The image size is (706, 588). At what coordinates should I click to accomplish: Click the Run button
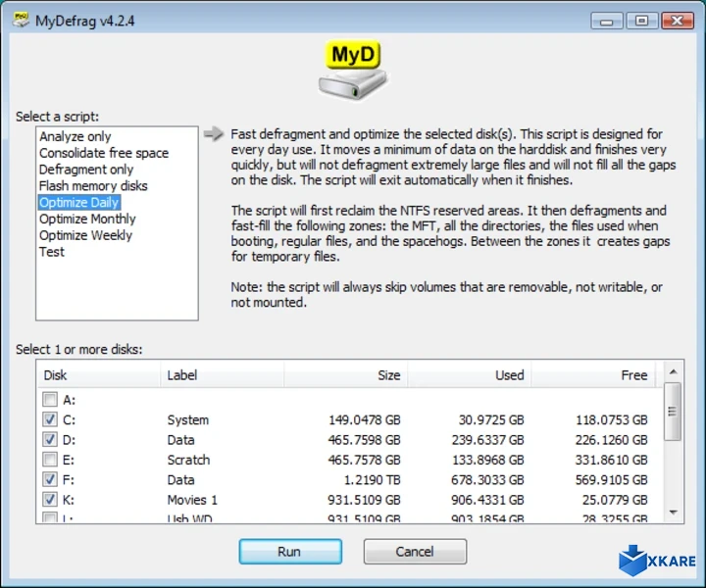[x=290, y=552]
